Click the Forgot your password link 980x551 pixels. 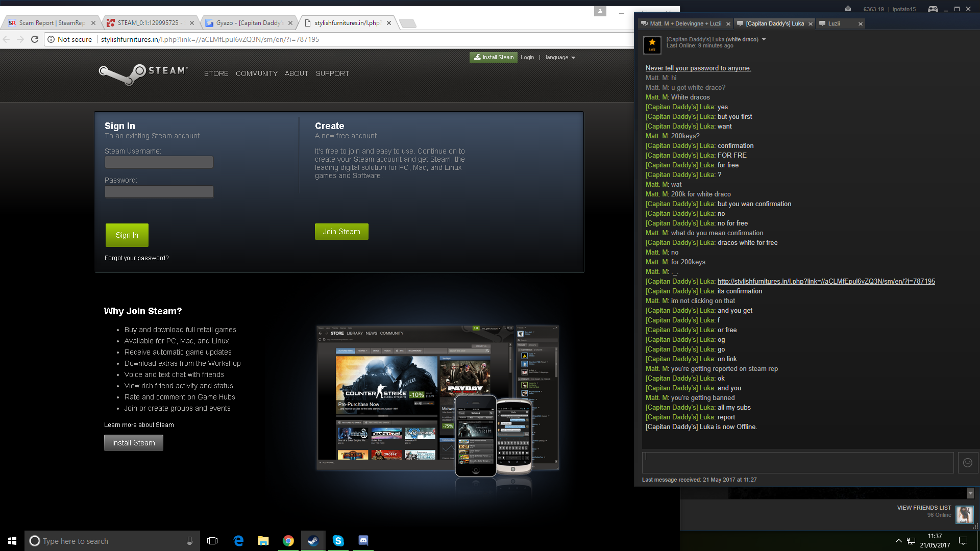(136, 258)
